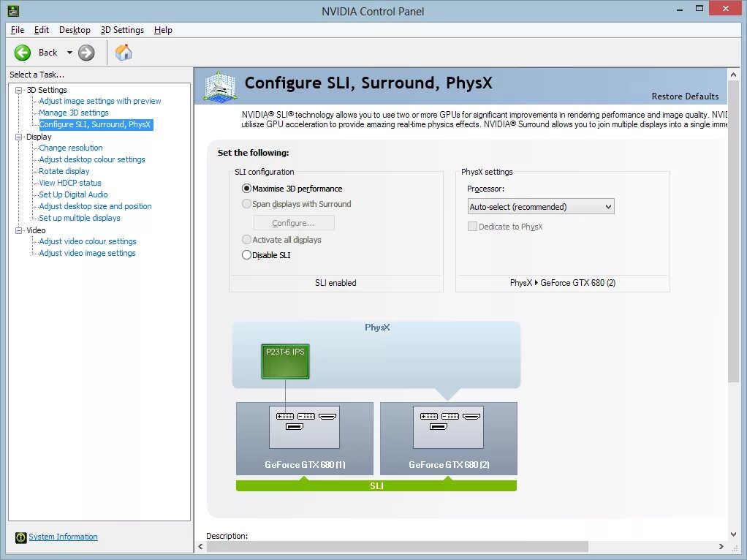
Task: Go to Home via house icon
Action: (124, 53)
